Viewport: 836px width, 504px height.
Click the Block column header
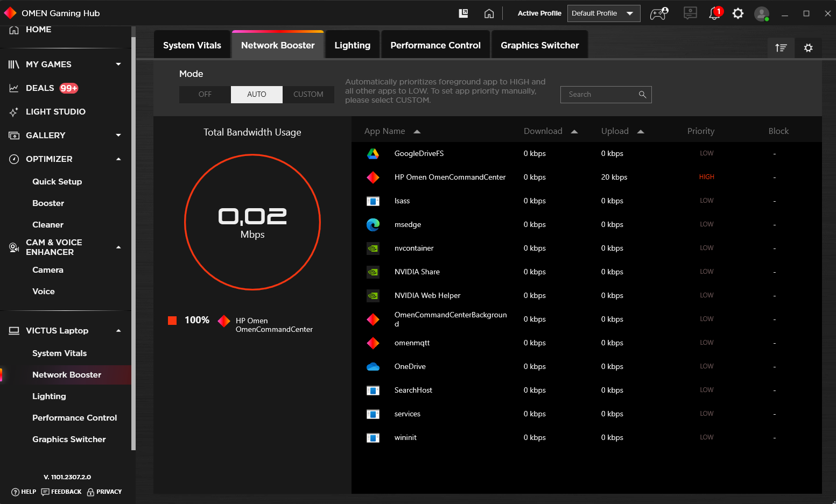tap(778, 131)
